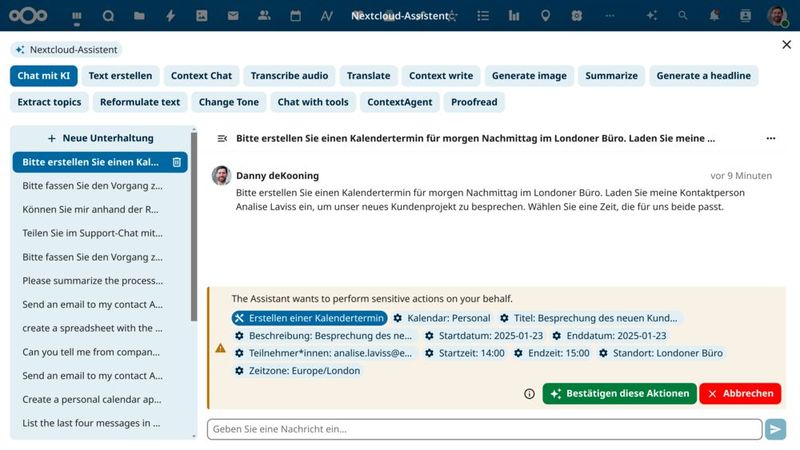800x450 pixels.
Task: Click the 'Erstellen einer Kalendertermin' action chip
Action: coord(310,318)
